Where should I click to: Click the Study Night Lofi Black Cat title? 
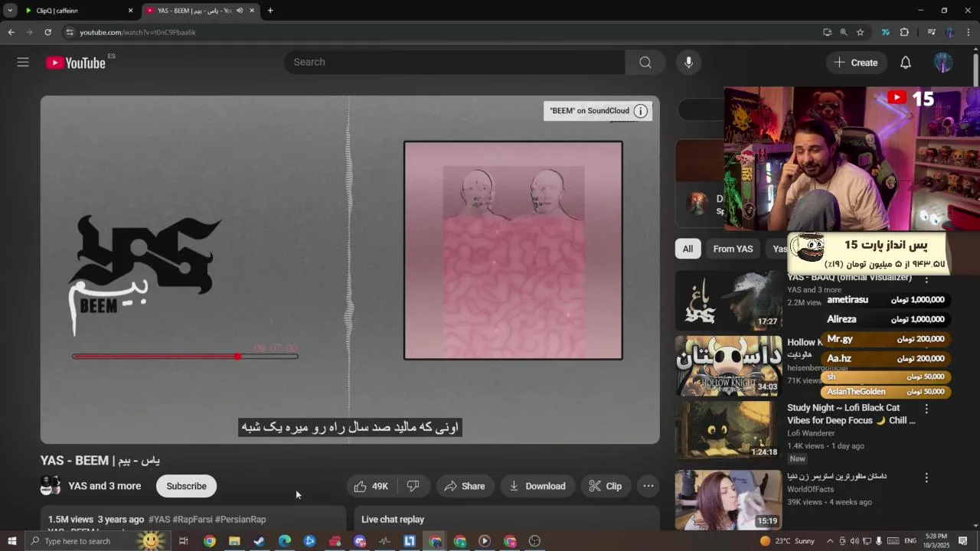click(x=851, y=414)
